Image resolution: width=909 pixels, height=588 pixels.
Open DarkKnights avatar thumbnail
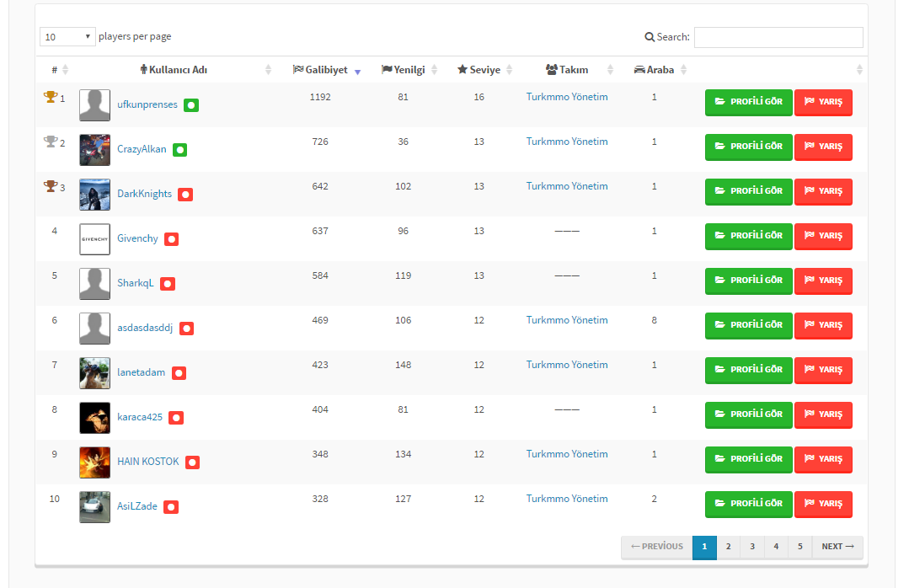(x=94, y=195)
